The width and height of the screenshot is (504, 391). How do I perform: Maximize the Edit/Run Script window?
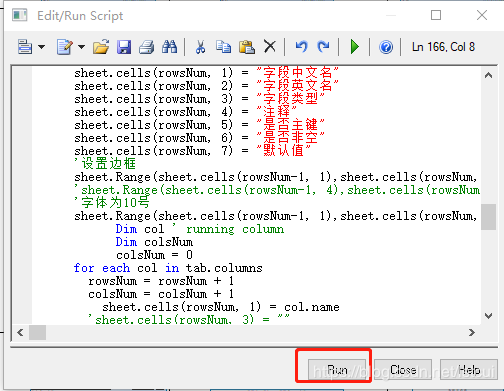[436, 15]
